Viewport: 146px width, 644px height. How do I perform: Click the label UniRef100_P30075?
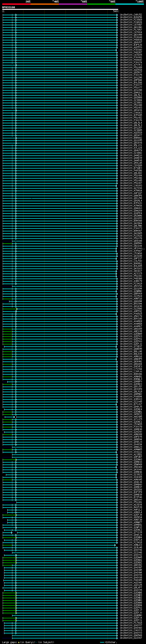click(131, 75)
